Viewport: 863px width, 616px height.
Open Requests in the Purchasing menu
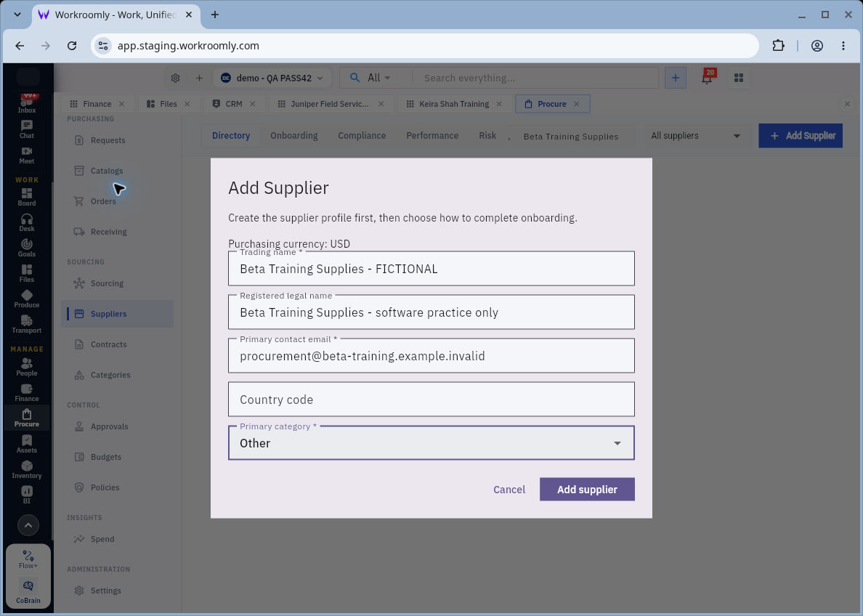(117, 140)
